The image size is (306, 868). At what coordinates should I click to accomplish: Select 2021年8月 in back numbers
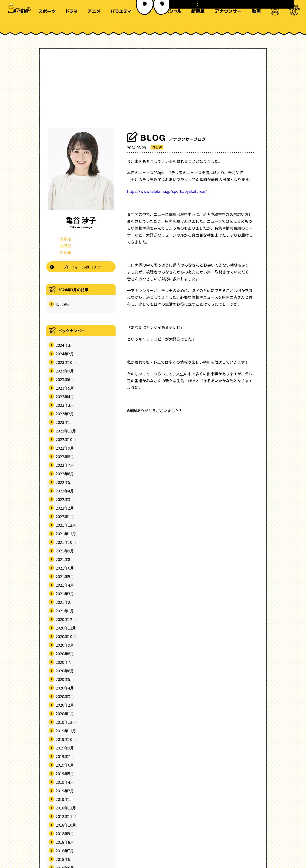click(x=64, y=560)
